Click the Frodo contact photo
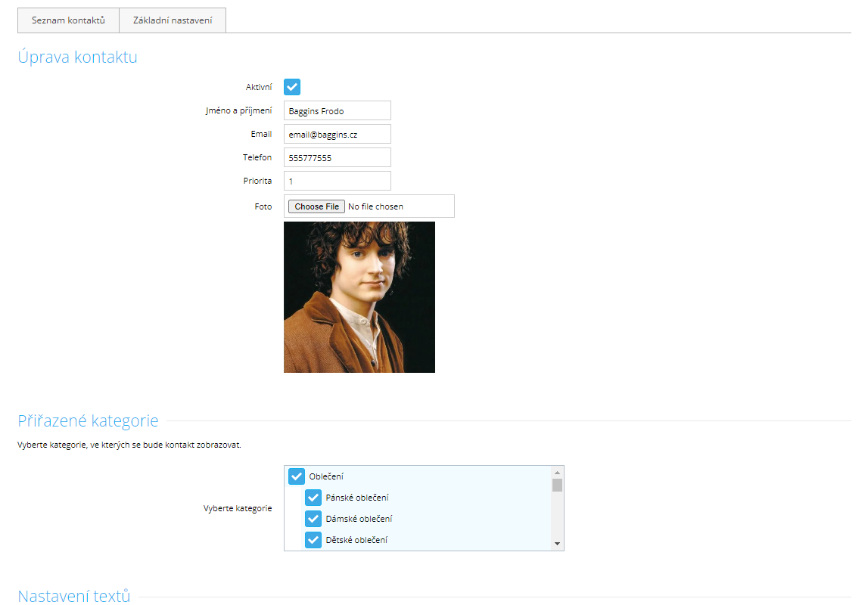Screen dimensions: 868x605 coord(359,297)
